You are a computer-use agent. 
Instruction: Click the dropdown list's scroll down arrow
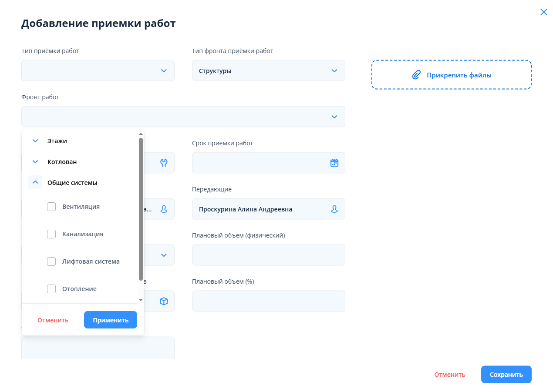[x=141, y=300]
